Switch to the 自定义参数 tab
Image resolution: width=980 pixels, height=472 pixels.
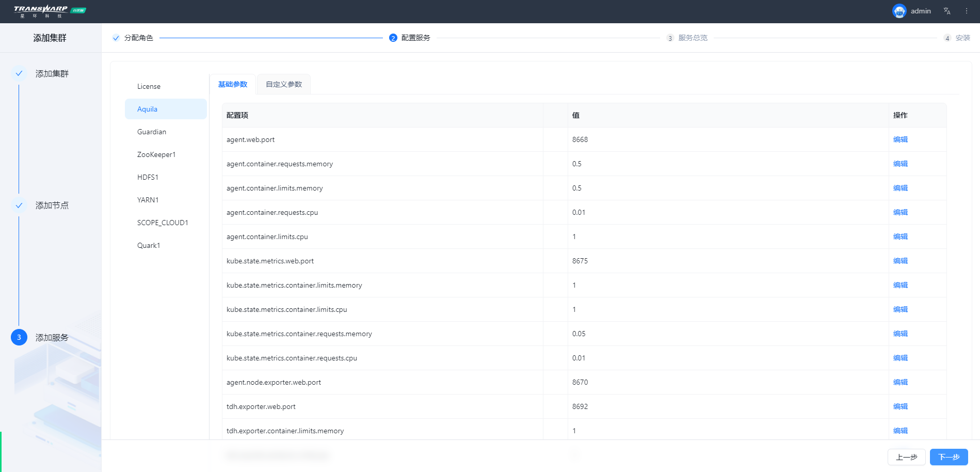(x=284, y=84)
